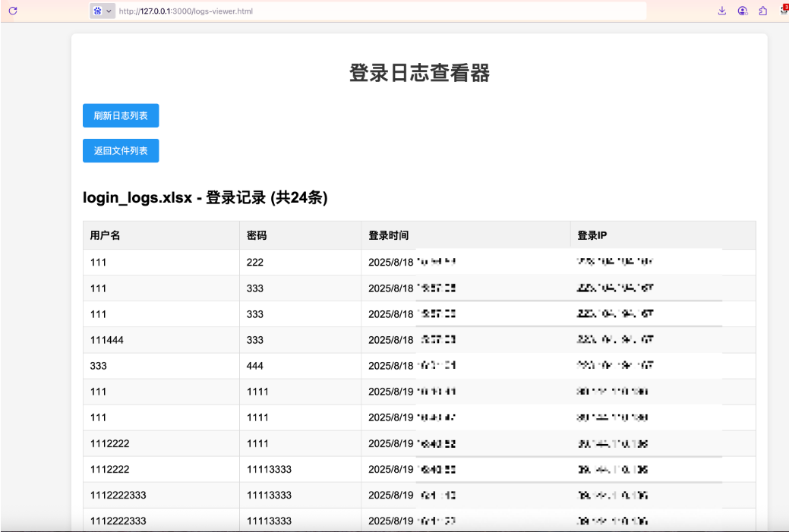This screenshot has width=789, height=532.
Task: Expand the dropdown chevron next to the paw icon
Action: (x=109, y=11)
